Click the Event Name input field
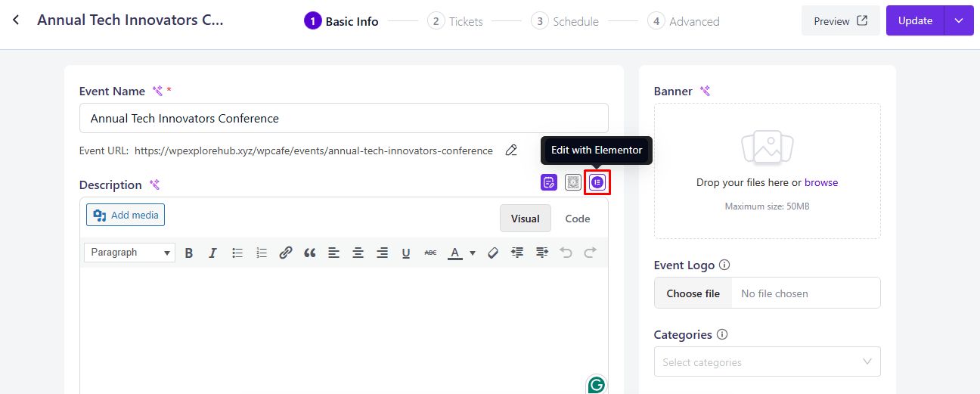 (343, 119)
